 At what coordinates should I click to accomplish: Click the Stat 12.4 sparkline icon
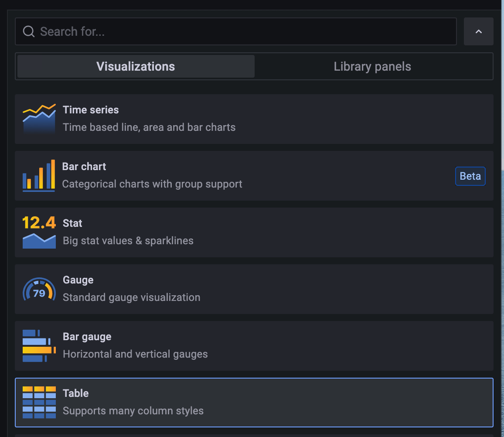click(x=39, y=232)
